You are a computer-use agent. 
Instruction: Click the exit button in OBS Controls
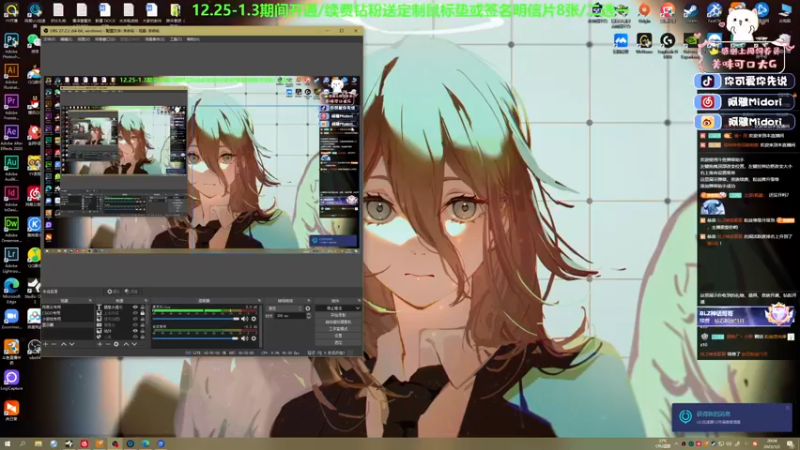pos(338,342)
